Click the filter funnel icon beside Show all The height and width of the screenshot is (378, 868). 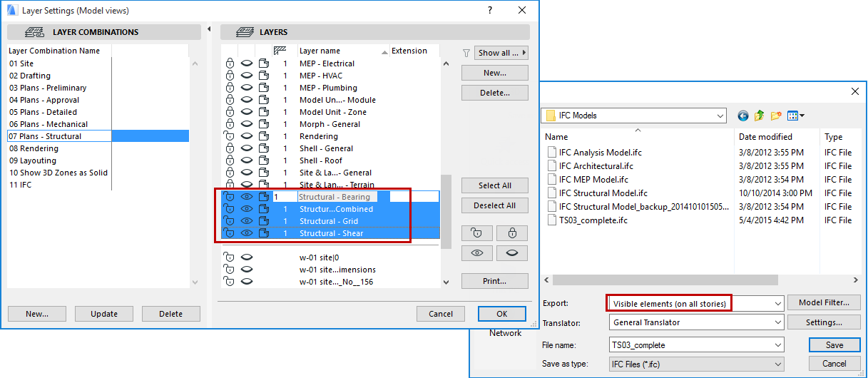tap(466, 52)
